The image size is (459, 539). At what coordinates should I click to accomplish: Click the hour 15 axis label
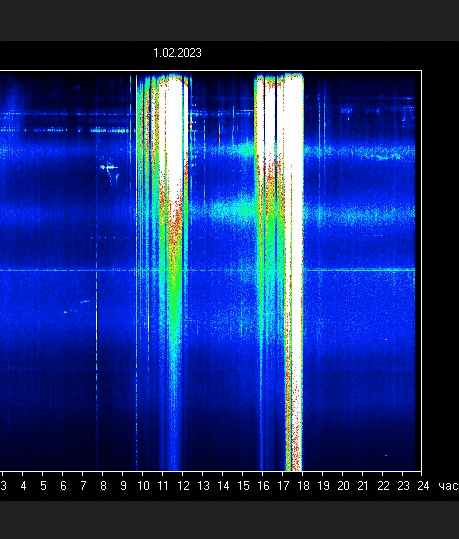click(x=243, y=486)
